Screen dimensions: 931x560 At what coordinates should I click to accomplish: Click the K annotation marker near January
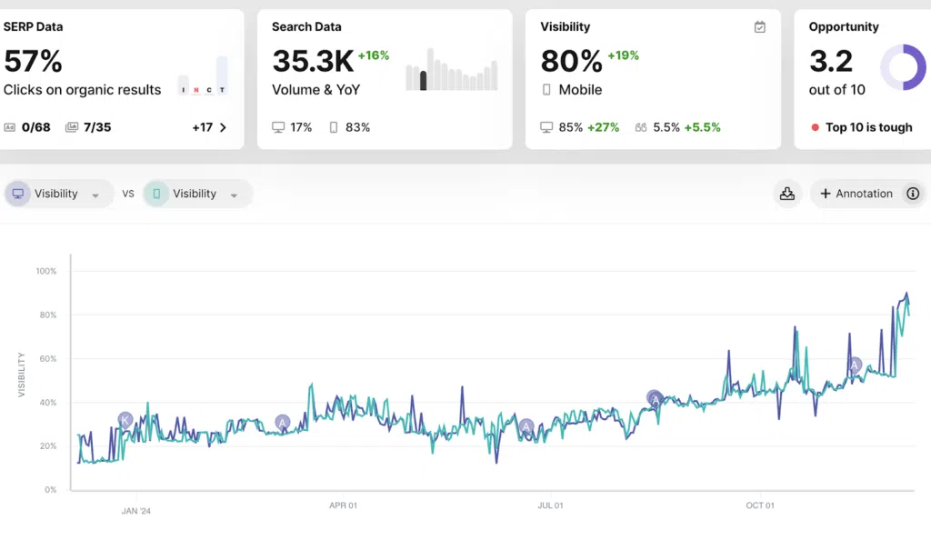[125, 420]
